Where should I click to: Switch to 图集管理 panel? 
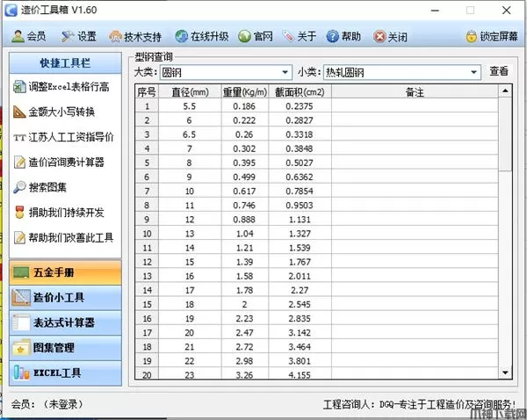click(x=65, y=348)
